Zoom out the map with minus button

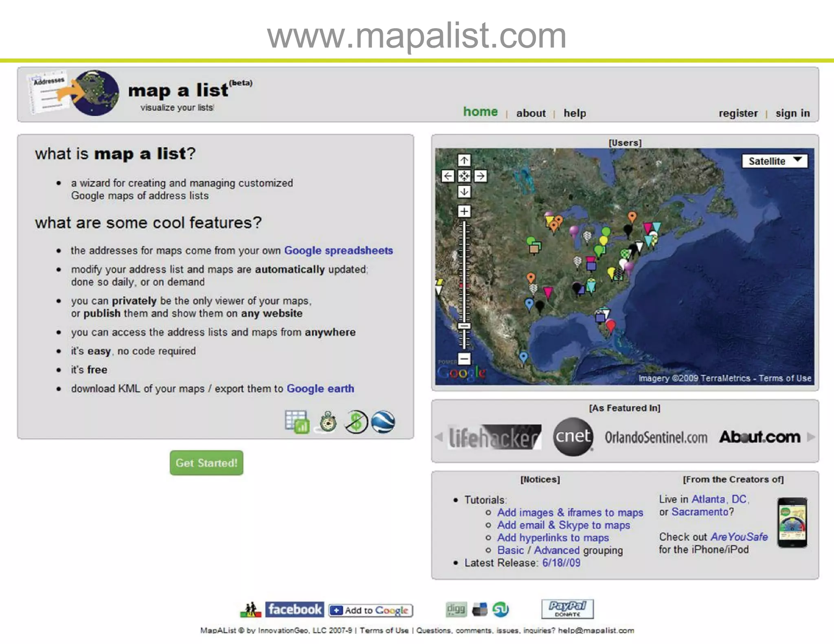(464, 359)
